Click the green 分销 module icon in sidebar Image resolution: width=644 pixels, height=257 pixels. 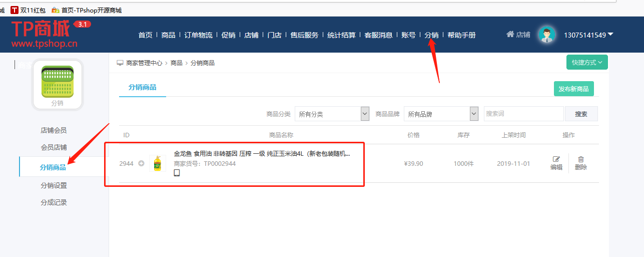(x=58, y=82)
